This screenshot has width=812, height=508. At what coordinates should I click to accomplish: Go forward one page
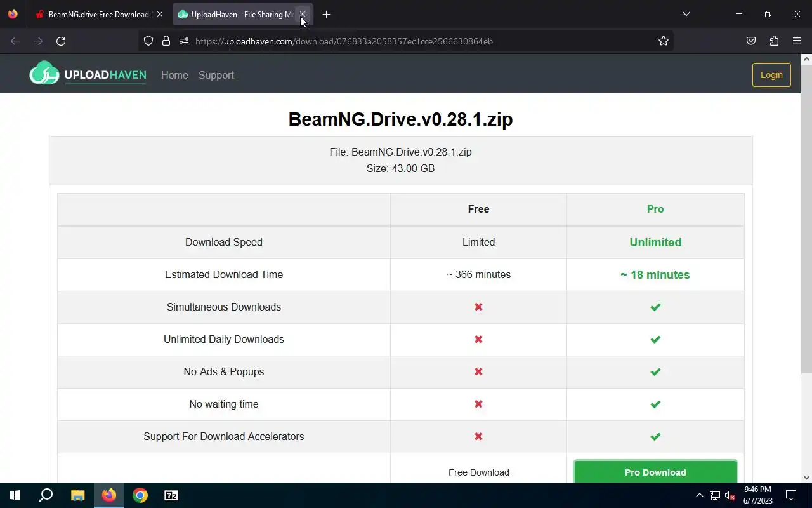(38, 41)
